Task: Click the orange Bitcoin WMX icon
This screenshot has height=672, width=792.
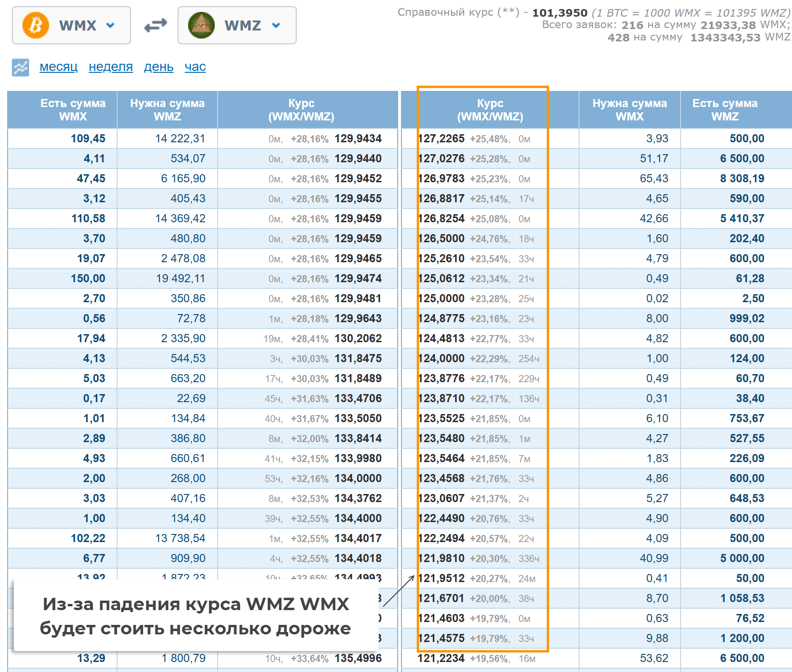Action: click(36, 25)
